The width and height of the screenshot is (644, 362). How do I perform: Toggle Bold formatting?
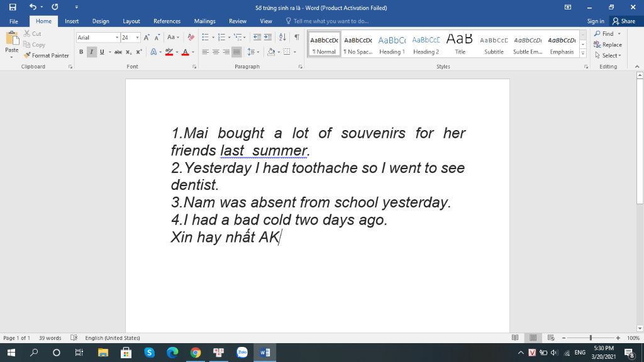[81, 52]
